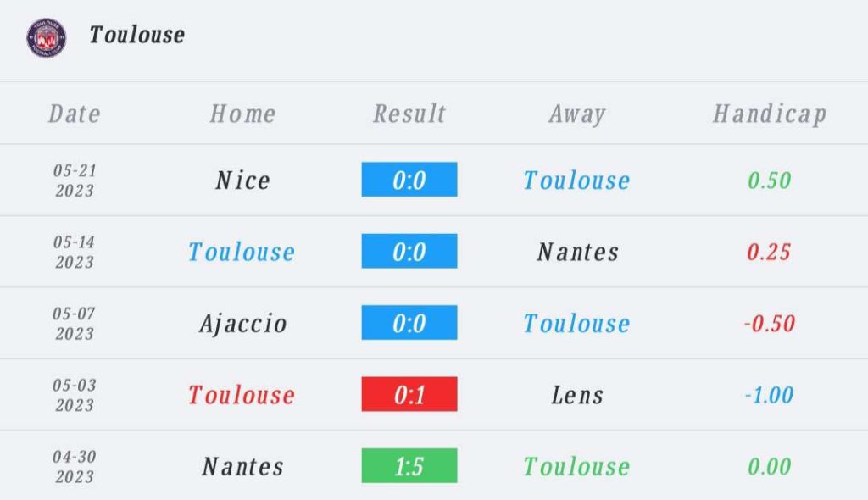Select the Handicap column header

click(x=769, y=114)
